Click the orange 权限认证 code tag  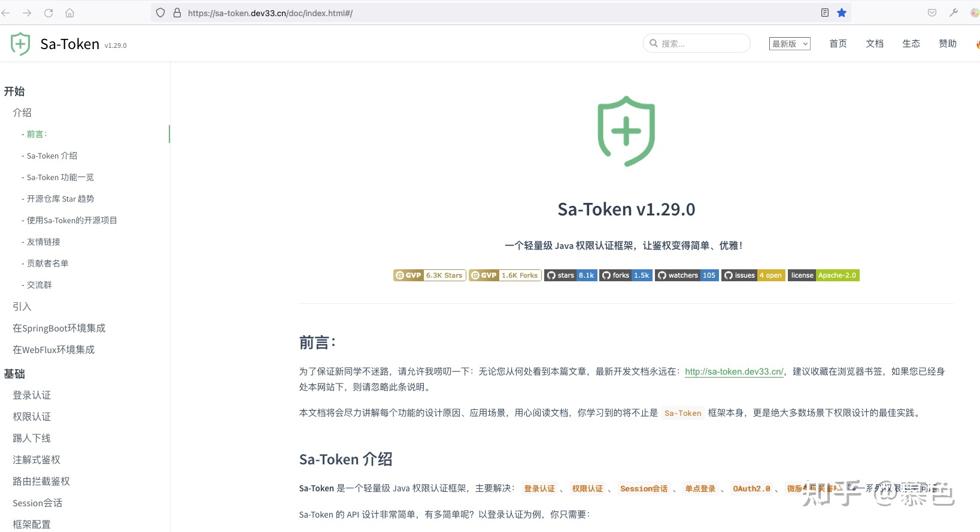(587, 488)
